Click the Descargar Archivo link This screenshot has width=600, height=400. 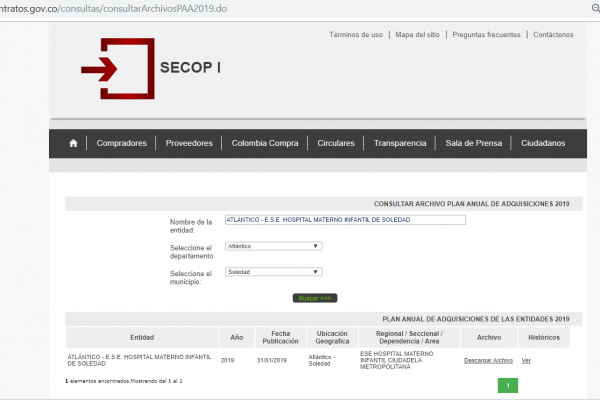[x=488, y=361]
